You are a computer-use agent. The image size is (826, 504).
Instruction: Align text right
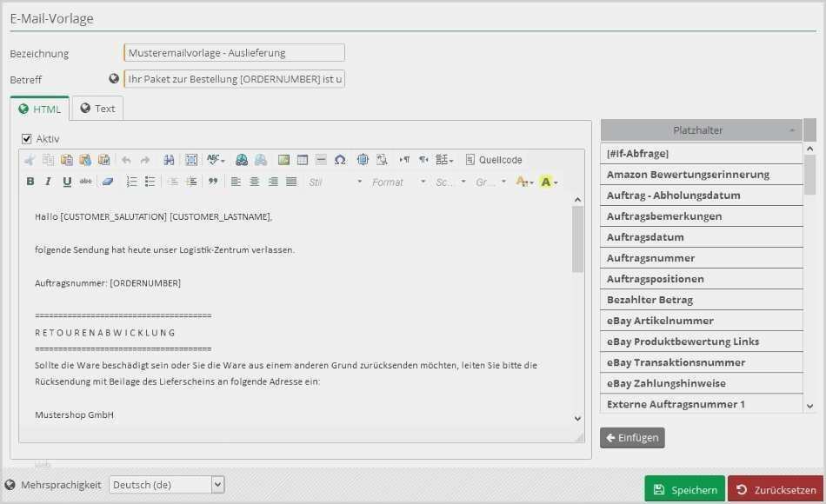point(273,182)
